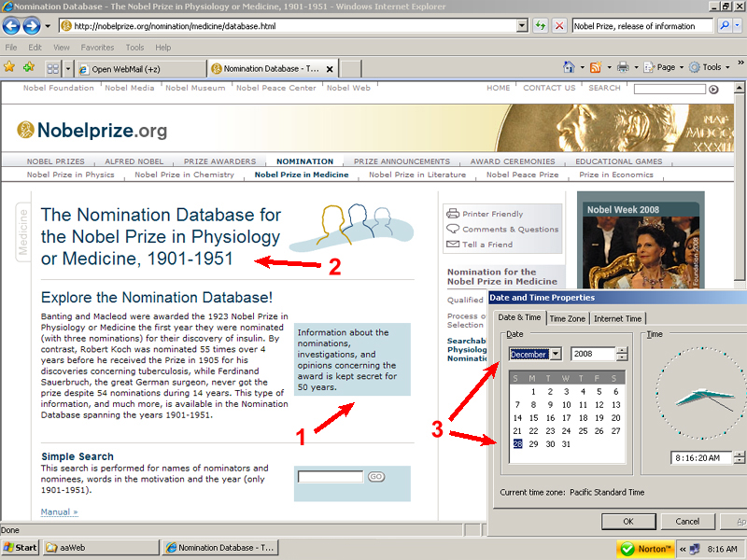Click the search magnifier icon in browser
This screenshot has height=560, width=747.
click(725, 26)
